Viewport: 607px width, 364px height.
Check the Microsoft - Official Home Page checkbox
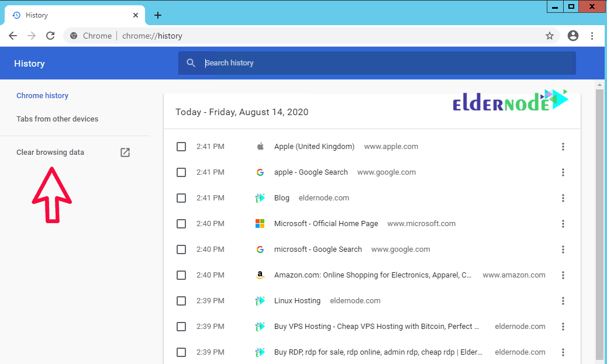[181, 224]
